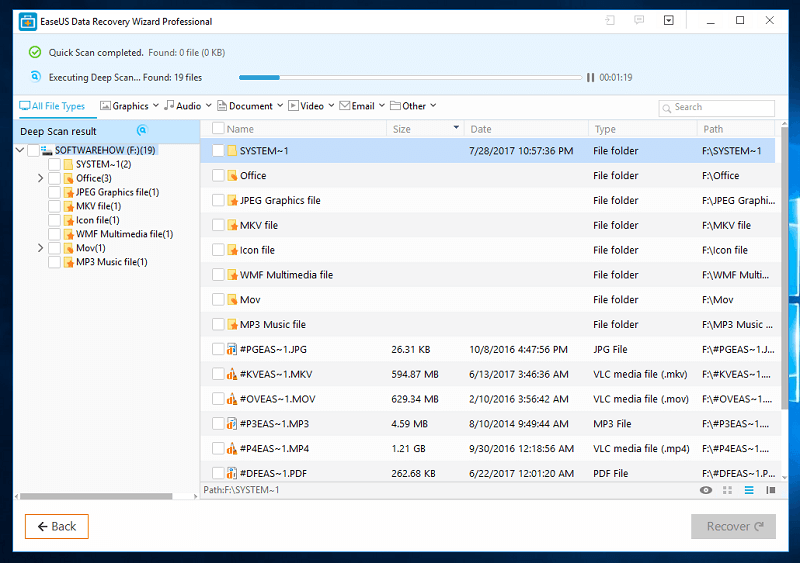Select the WMF Multimedia file row
This screenshot has width=800, height=563.
[x=487, y=275]
